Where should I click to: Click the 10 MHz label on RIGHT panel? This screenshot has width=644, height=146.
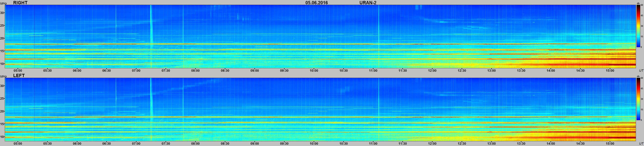tap(2, 64)
